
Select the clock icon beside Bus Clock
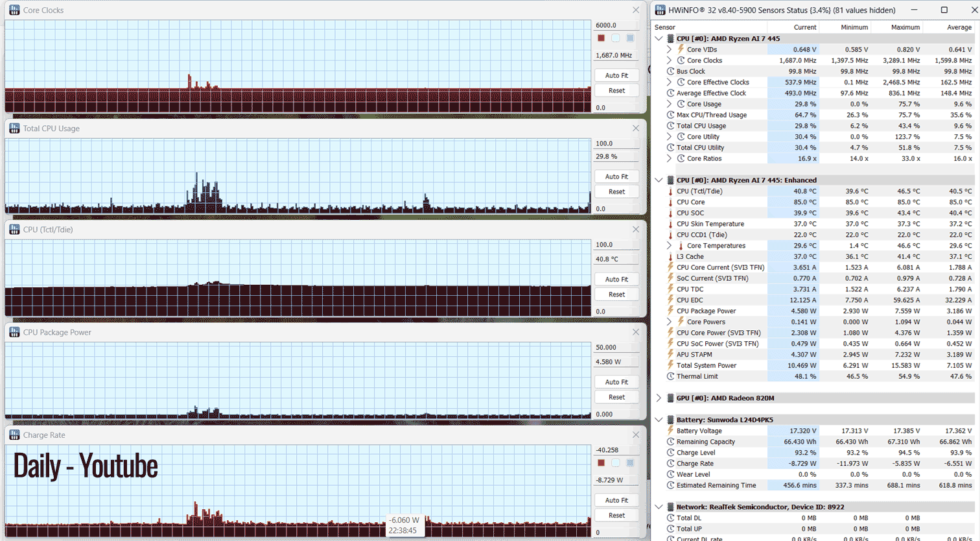671,71
